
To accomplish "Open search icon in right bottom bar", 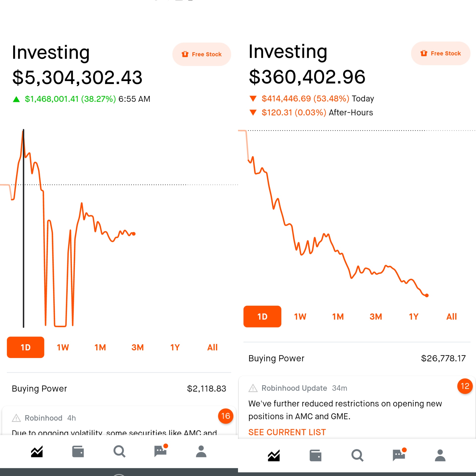I will [x=357, y=455].
